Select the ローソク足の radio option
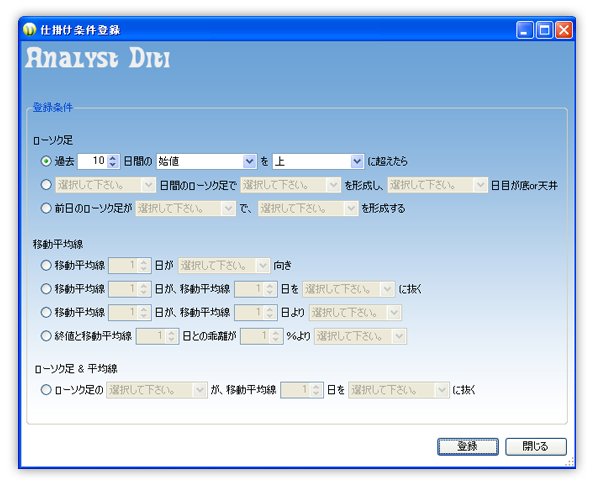 (46, 390)
